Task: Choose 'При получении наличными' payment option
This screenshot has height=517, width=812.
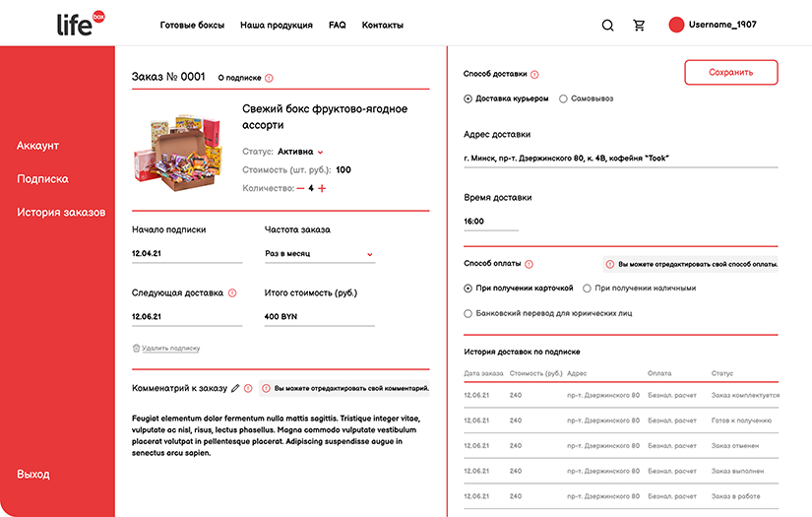Action: click(588, 289)
